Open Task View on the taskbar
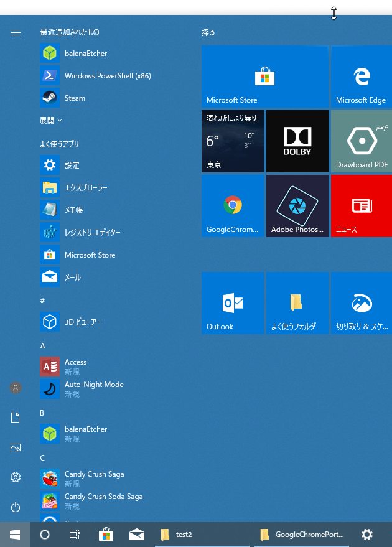 coord(74,535)
